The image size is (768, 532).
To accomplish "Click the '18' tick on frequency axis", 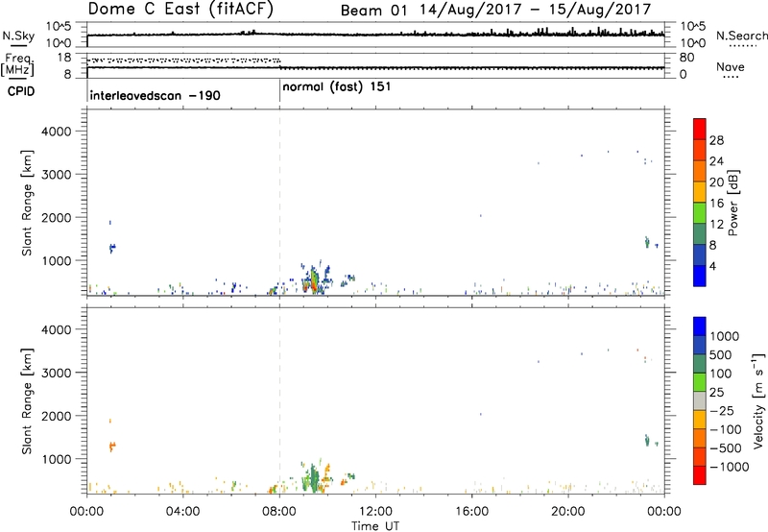I will [64, 58].
